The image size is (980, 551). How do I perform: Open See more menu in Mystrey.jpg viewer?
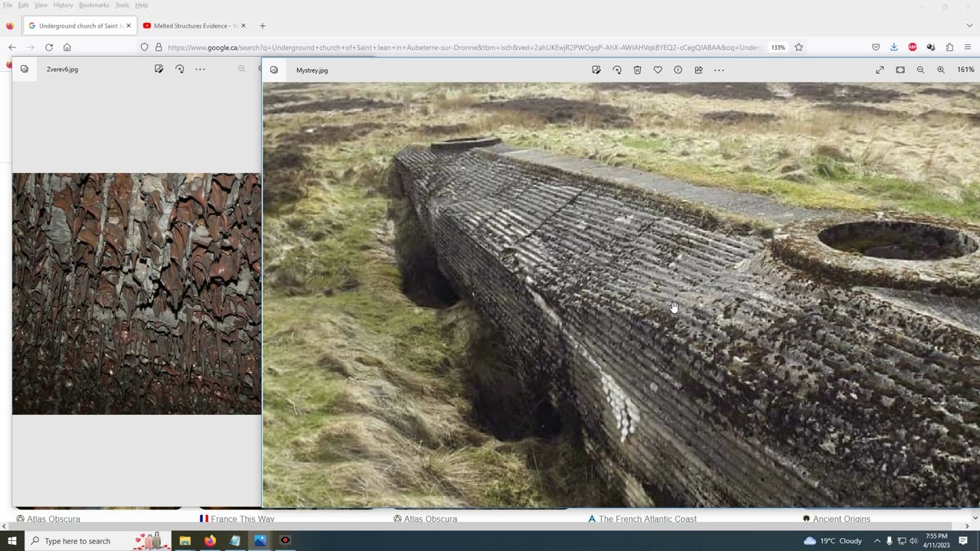point(719,70)
